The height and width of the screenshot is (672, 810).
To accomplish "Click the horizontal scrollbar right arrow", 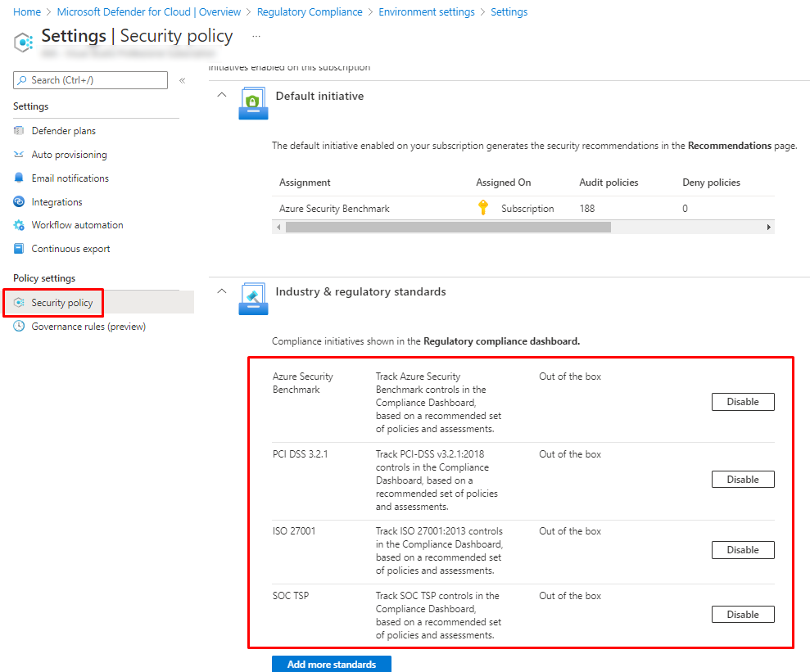I will pos(768,227).
